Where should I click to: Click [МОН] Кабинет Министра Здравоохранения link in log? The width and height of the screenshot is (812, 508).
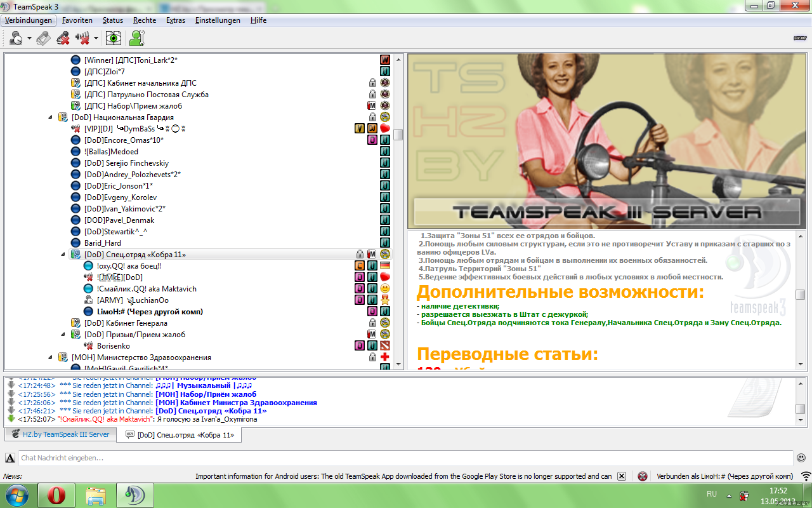(236, 403)
